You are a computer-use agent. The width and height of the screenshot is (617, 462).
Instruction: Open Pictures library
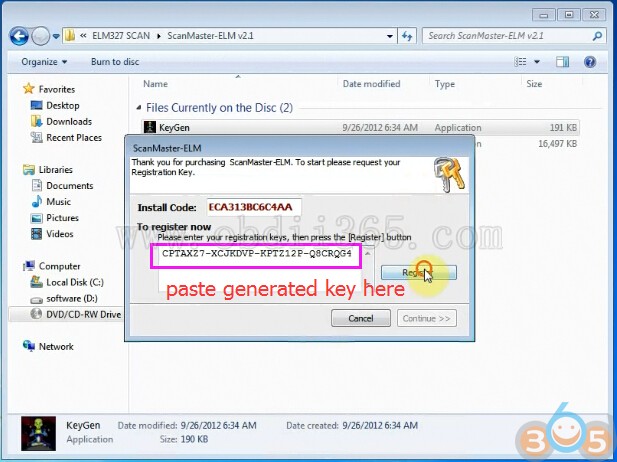click(62, 218)
